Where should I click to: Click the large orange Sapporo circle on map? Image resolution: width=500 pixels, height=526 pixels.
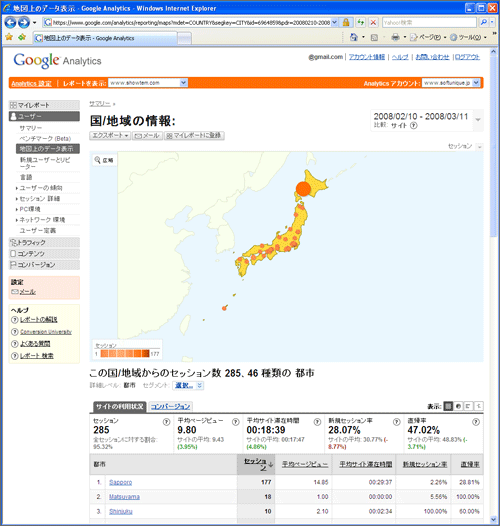(x=303, y=189)
